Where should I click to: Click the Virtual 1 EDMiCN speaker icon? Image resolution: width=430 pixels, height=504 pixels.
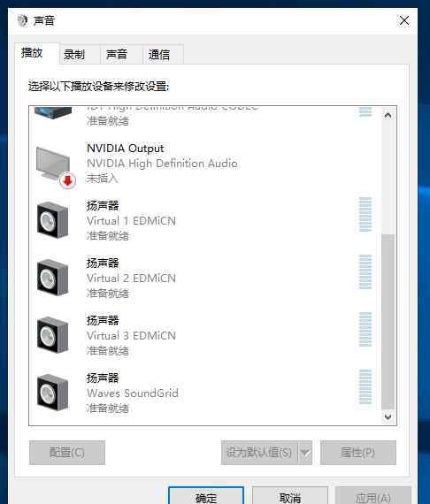click(x=53, y=220)
